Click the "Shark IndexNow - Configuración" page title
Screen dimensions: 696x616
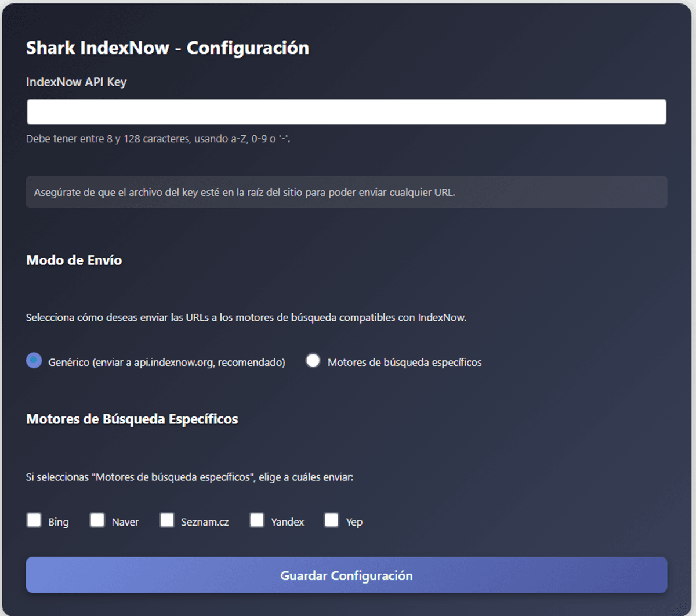pyautogui.click(x=167, y=48)
